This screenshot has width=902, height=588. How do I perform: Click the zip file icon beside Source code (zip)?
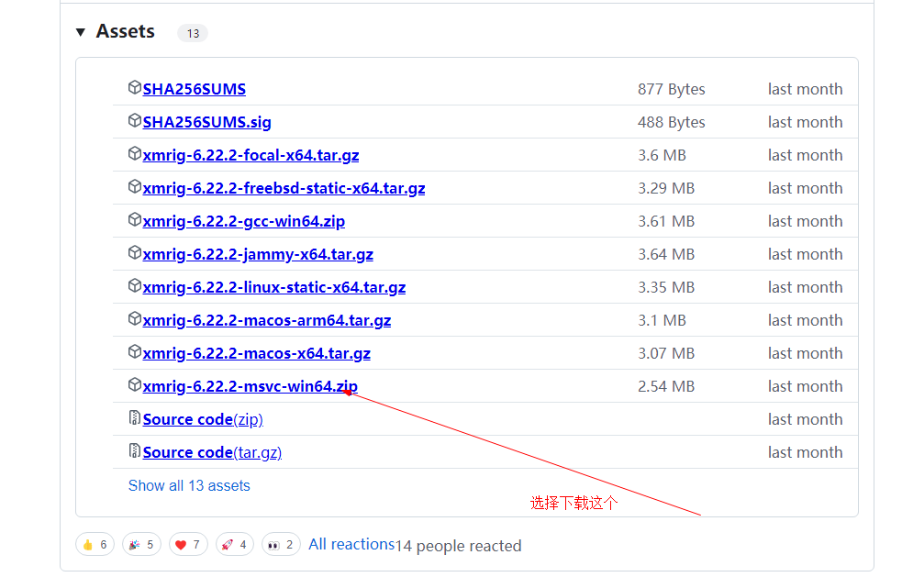pos(135,418)
